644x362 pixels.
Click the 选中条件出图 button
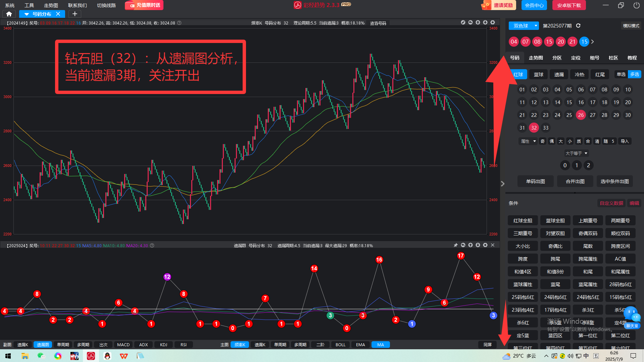click(615, 181)
